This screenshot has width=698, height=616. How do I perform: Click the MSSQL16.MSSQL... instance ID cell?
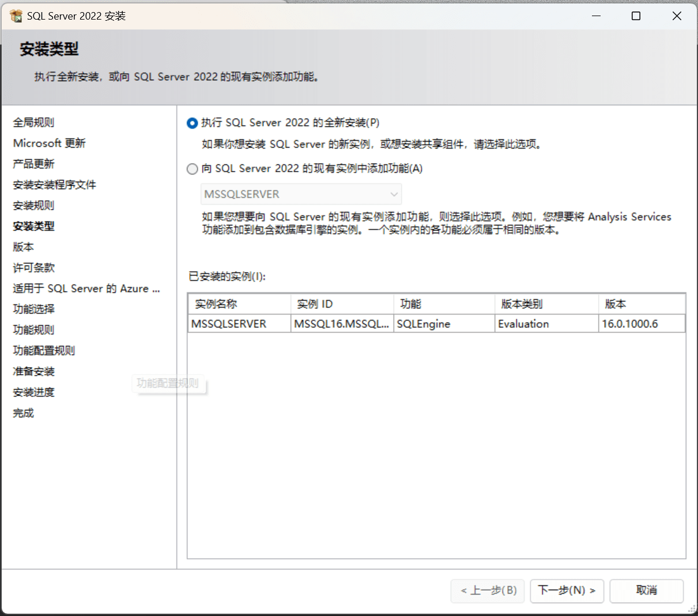click(342, 324)
